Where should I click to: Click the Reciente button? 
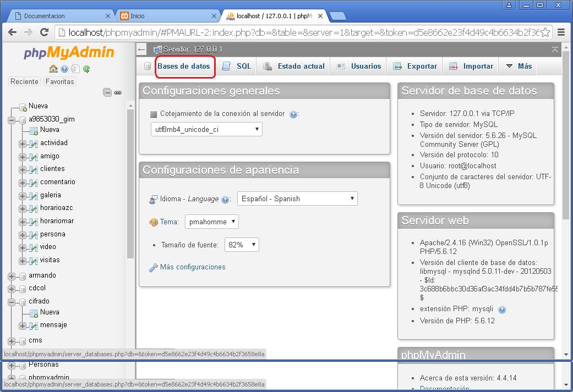coord(24,81)
